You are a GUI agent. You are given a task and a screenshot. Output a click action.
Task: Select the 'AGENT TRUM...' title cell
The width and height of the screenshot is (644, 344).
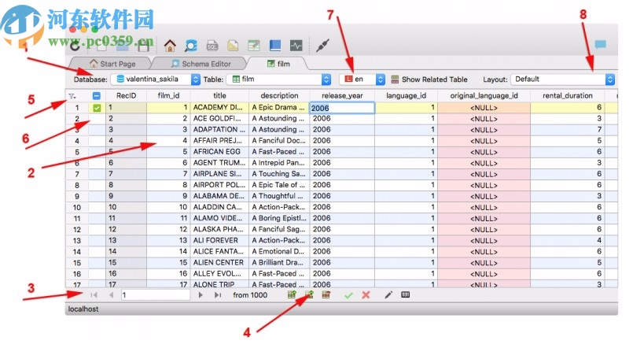219,163
